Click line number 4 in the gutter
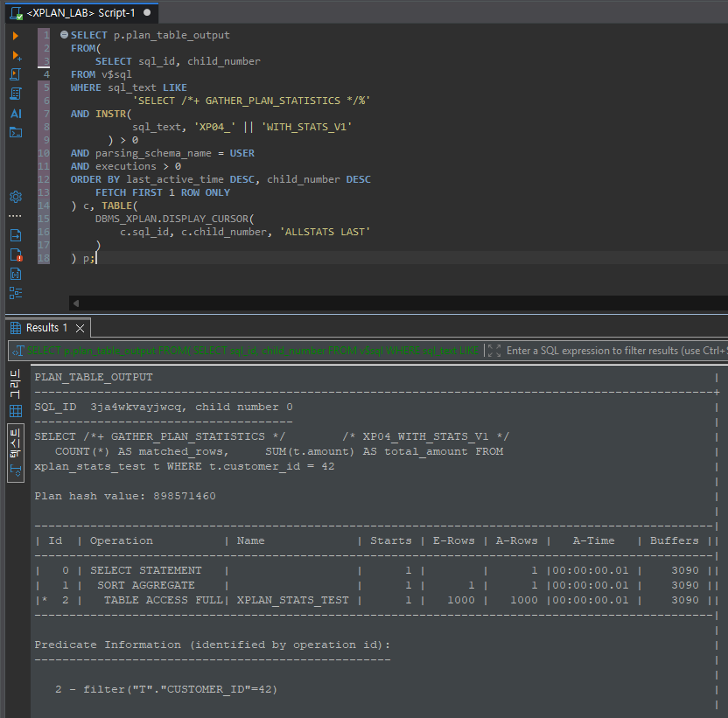This screenshot has height=718, width=728. tap(46, 74)
